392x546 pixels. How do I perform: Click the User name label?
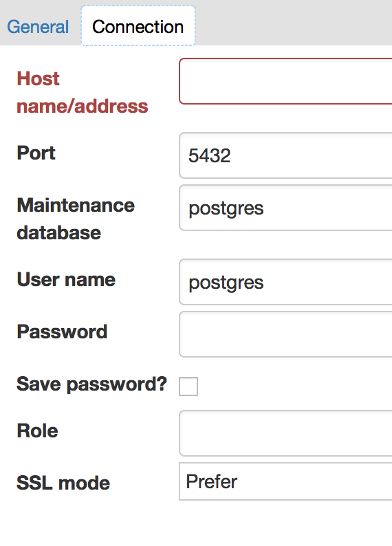click(x=66, y=280)
